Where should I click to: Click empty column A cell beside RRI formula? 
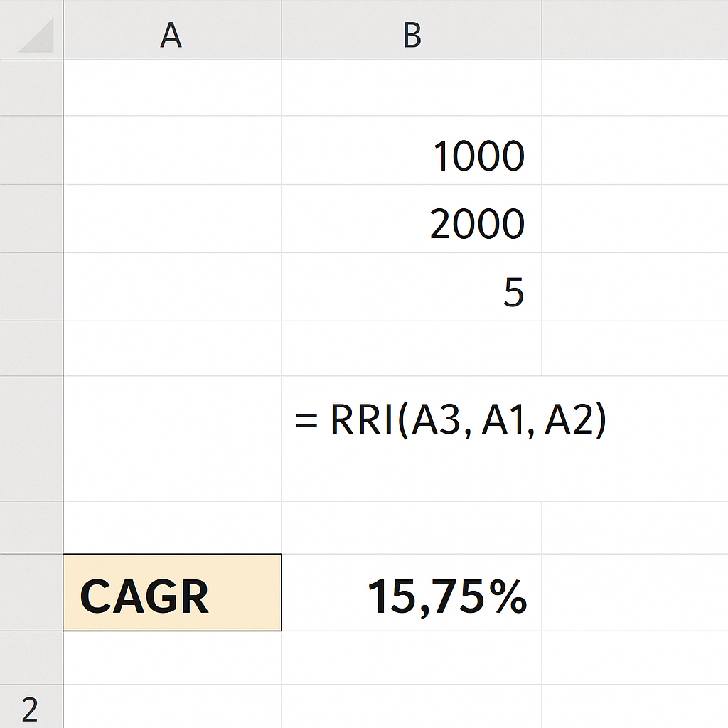click(172, 438)
